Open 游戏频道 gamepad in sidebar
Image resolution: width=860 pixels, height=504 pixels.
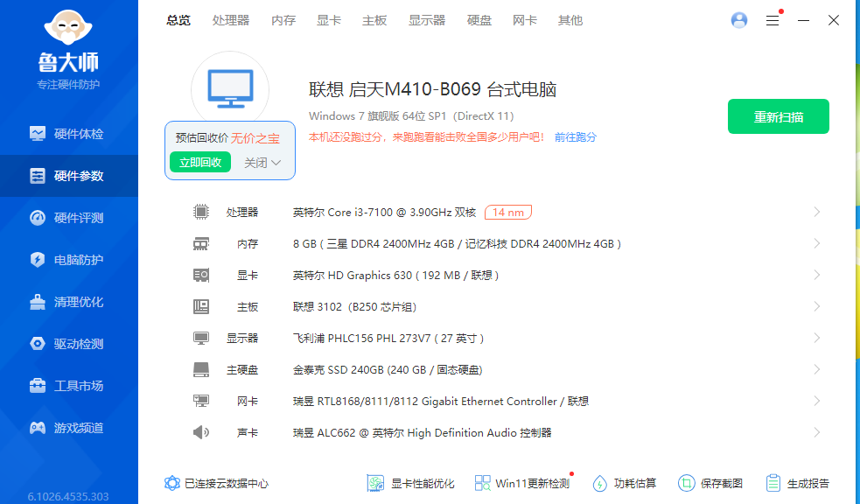38,428
